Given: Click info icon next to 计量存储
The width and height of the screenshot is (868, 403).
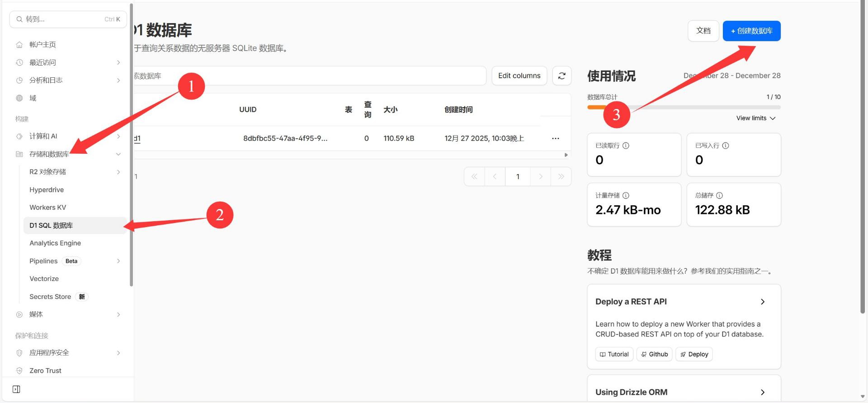Looking at the screenshot, I should (x=626, y=195).
